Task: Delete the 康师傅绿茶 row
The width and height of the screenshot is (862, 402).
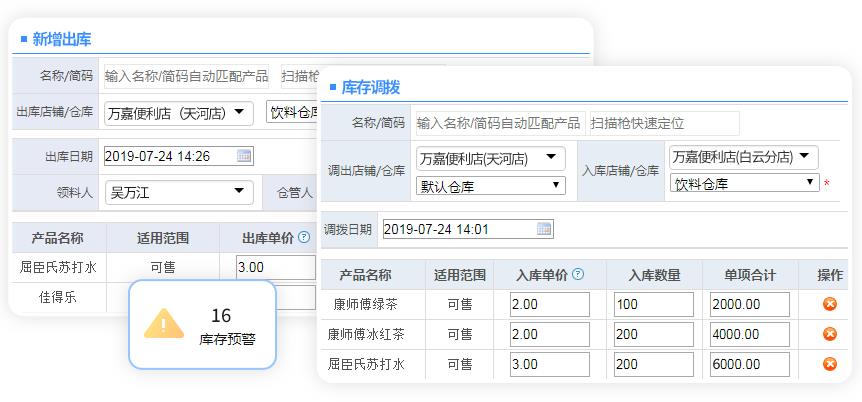Action: [830, 304]
